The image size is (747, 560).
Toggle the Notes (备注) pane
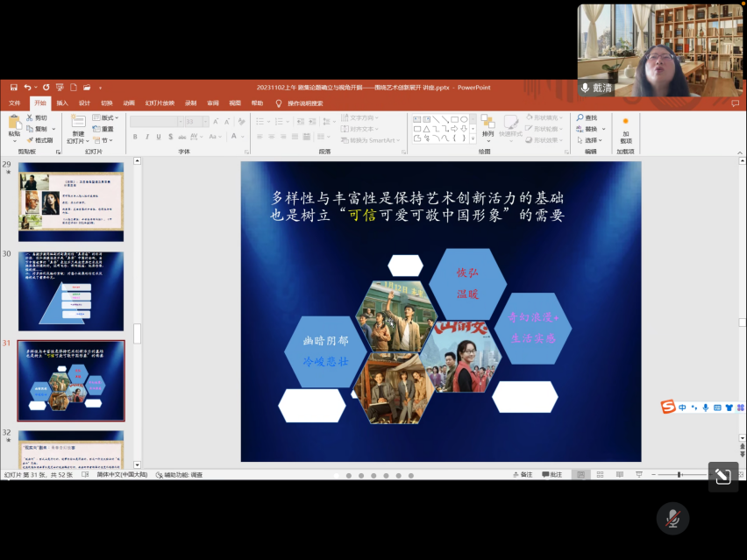click(521, 475)
